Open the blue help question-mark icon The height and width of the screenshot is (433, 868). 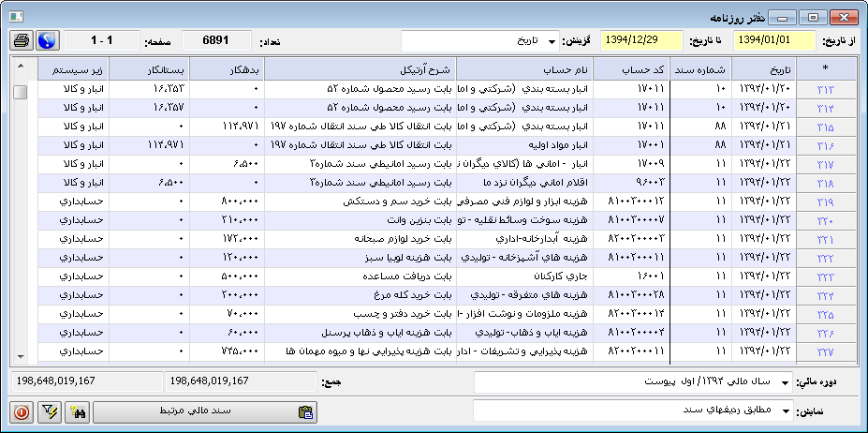(x=48, y=40)
